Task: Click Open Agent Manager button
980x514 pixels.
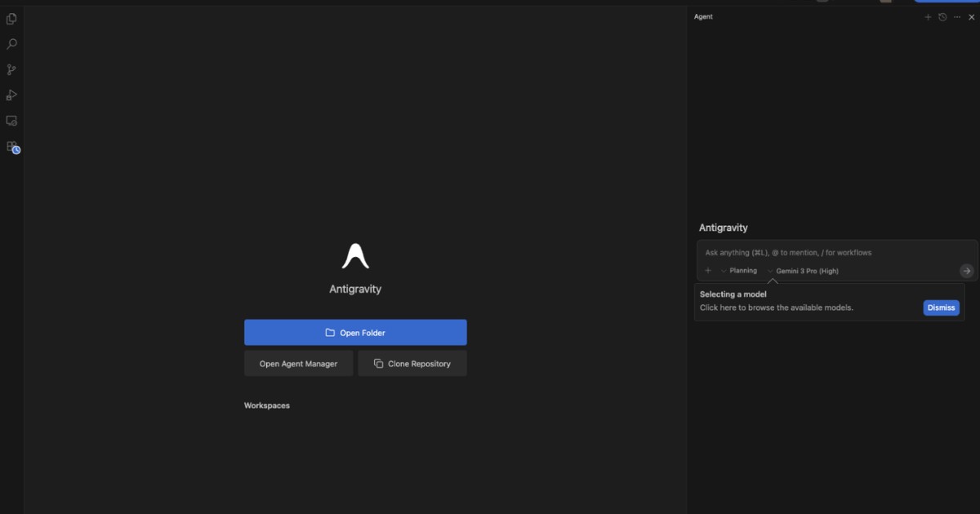Action: point(298,364)
